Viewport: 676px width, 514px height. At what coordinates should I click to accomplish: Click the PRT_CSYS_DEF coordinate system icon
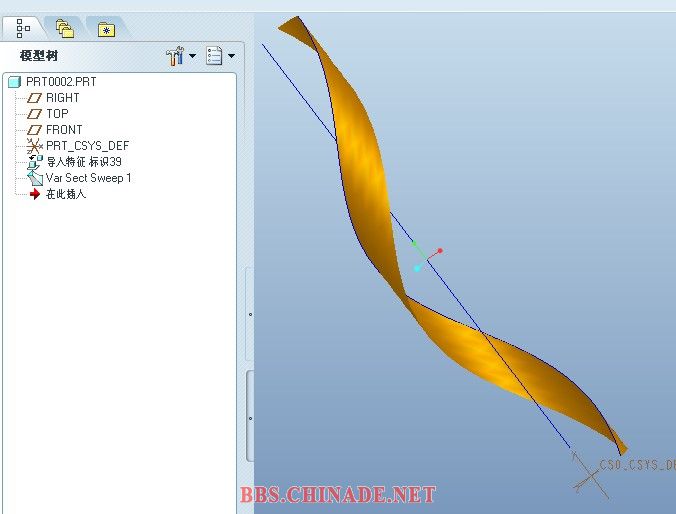(x=34, y=146)
